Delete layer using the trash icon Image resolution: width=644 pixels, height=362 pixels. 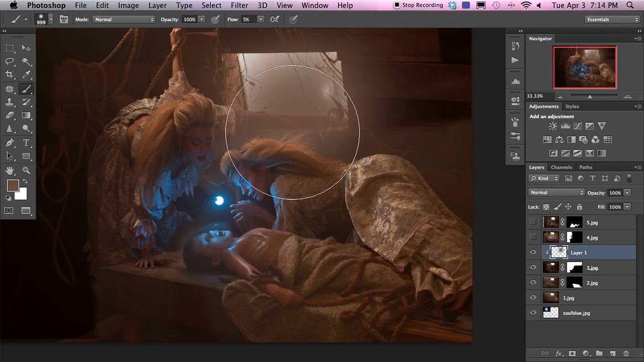click(626, 354)
